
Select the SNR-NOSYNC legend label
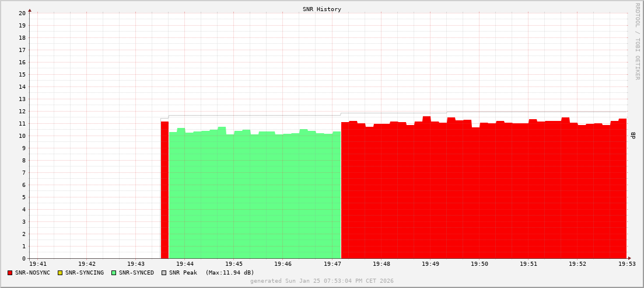click(x=33, y=273)
